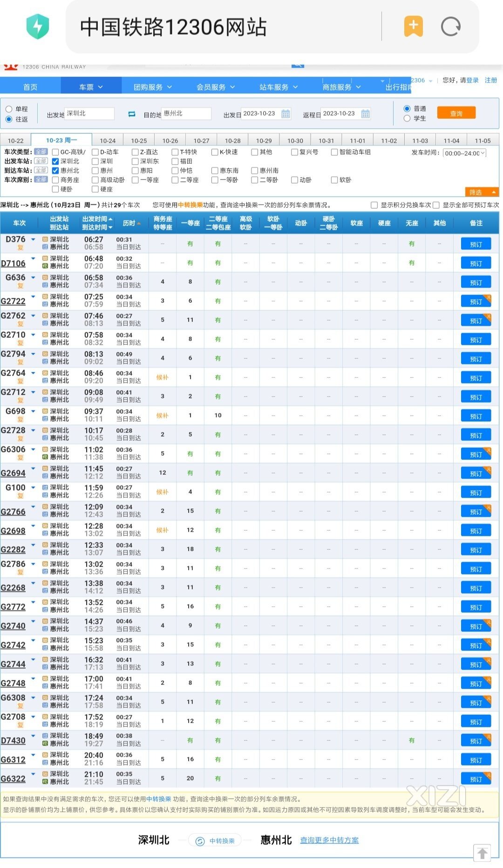
Task: Open the return date calendar icon
Action: coord(366,114)
